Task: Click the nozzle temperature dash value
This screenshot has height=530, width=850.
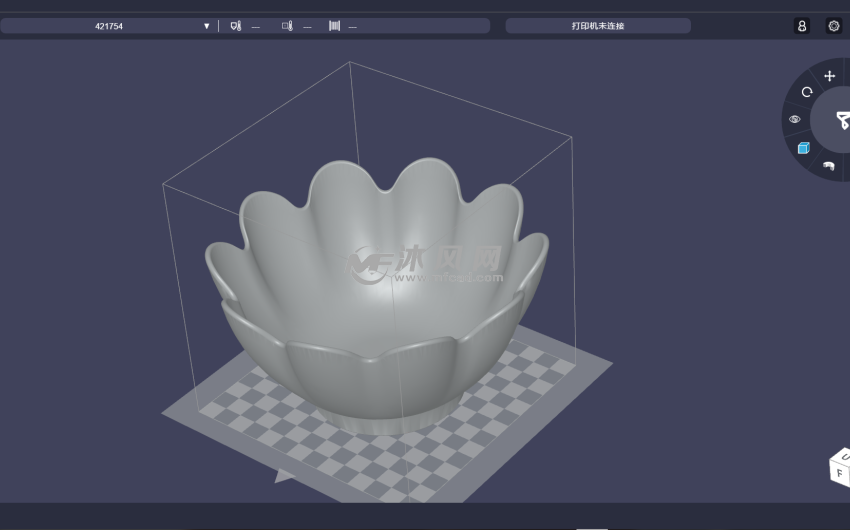Action: (x=256, y=27)
